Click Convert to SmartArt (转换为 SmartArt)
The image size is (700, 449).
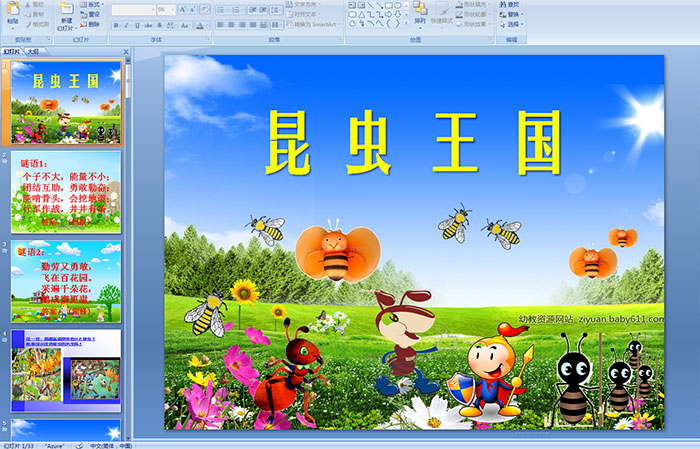[314, 24]
